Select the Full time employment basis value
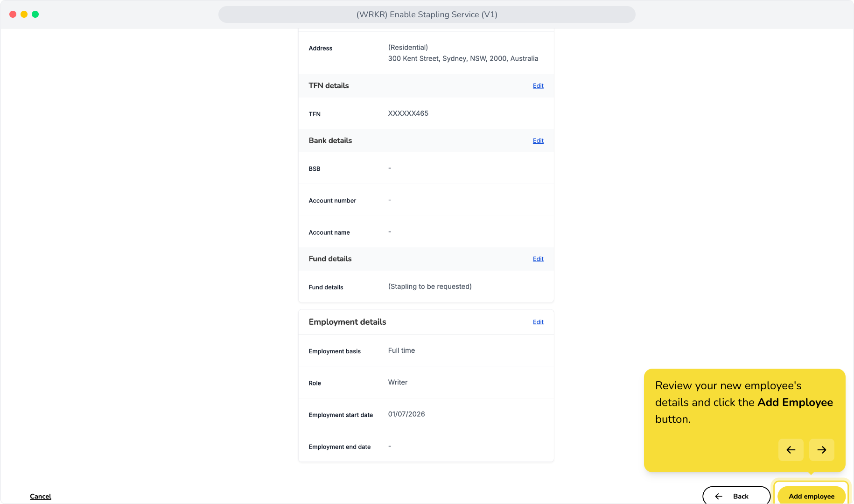This screenshot has width=854, height=504. [401, 350]
